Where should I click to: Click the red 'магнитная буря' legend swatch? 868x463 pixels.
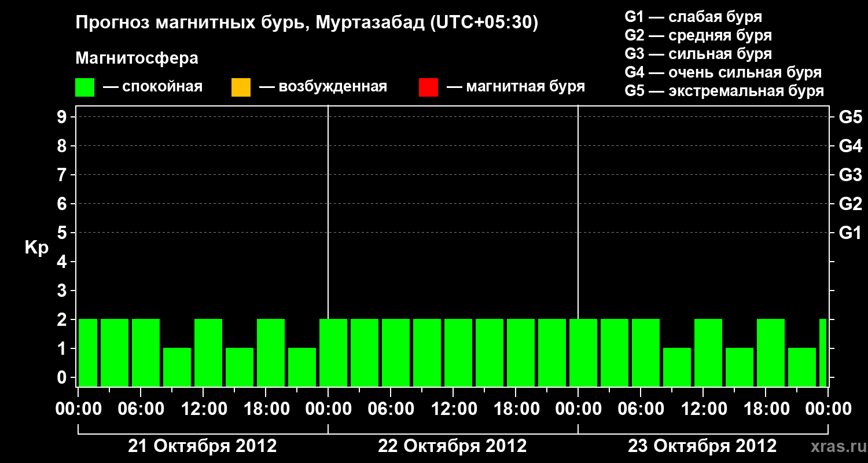coord(428,87)
